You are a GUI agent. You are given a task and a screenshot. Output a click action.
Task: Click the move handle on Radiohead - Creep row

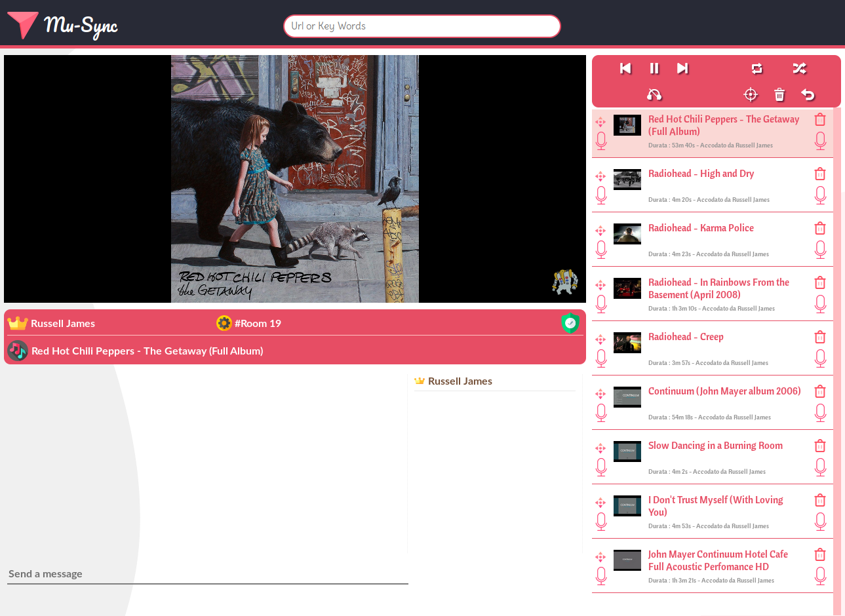tap(600, 339)
